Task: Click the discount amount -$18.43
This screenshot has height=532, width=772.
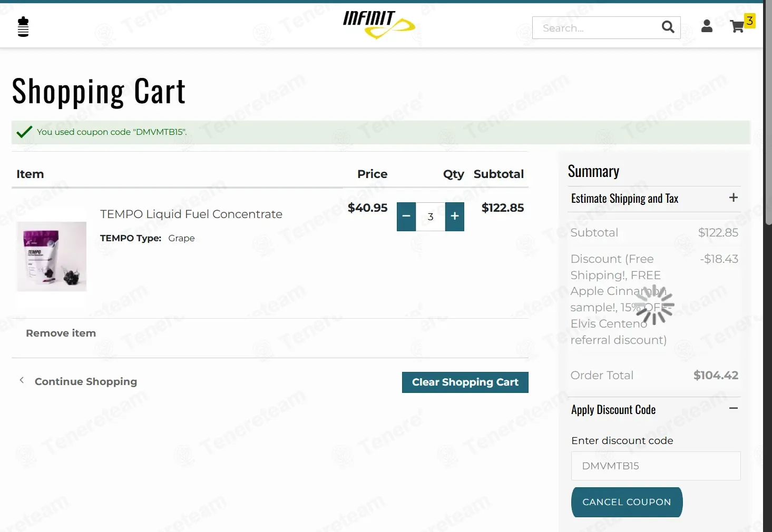Action: click(719, 259)
